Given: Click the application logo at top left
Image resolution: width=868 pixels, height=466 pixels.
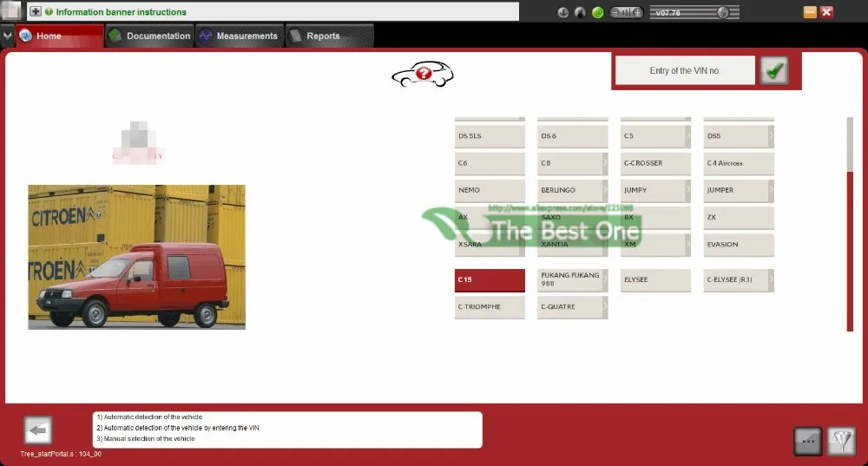Looking at the screenshot, I should (x=10, y=10).
